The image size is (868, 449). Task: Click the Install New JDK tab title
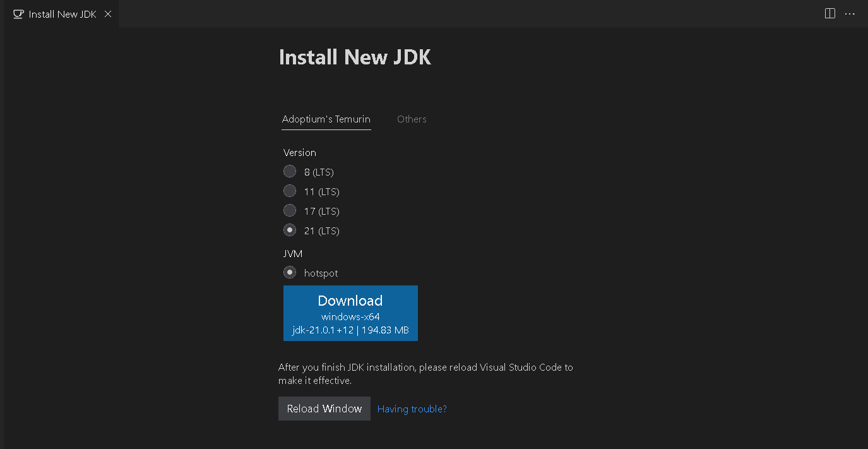click(62, 14)
